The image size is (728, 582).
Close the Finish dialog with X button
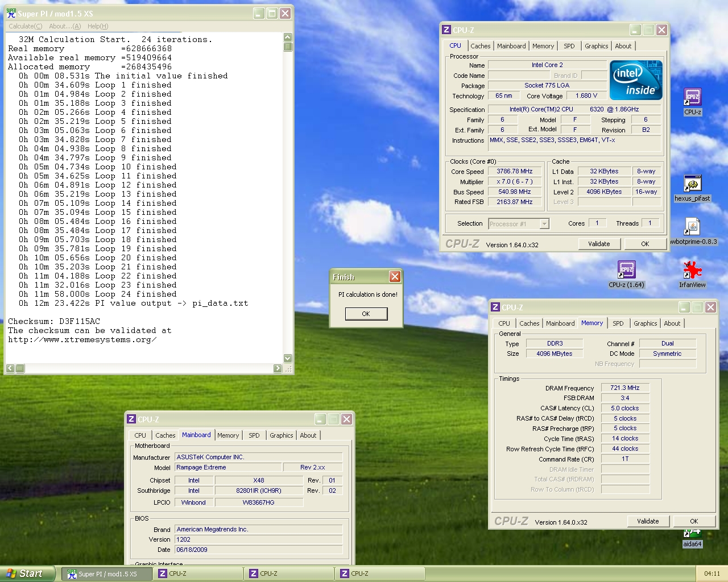[395, 277]
